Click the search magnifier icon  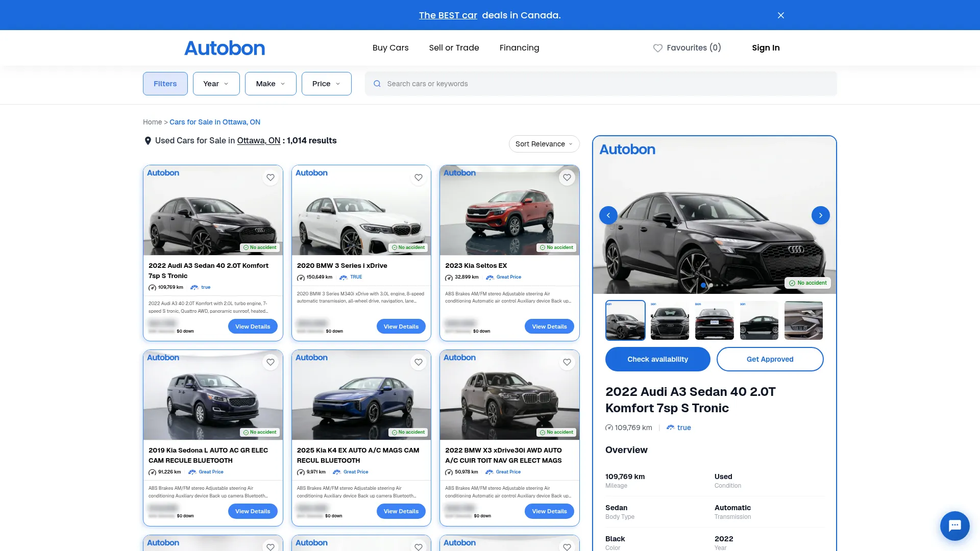[377, 84]
